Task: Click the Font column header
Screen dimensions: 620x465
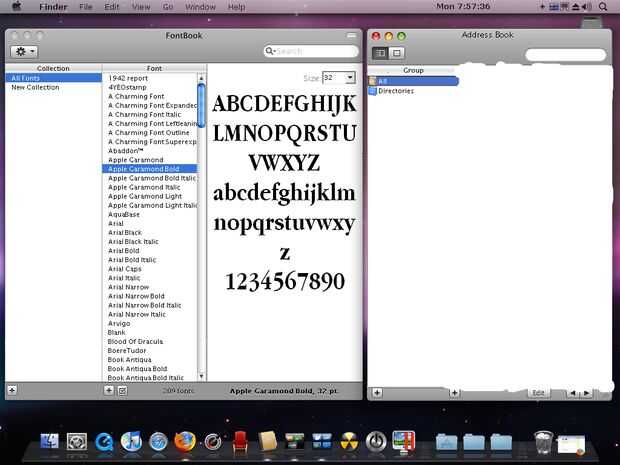Action: coord(154,68)
